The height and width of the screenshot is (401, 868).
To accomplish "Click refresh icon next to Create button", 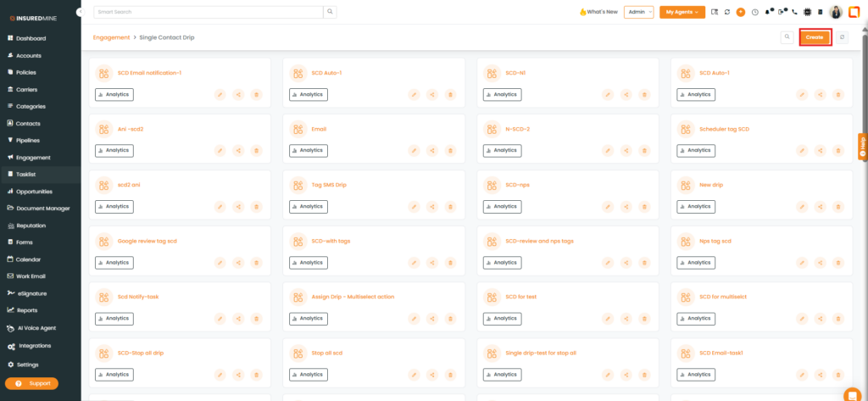I will coord(842,37).
